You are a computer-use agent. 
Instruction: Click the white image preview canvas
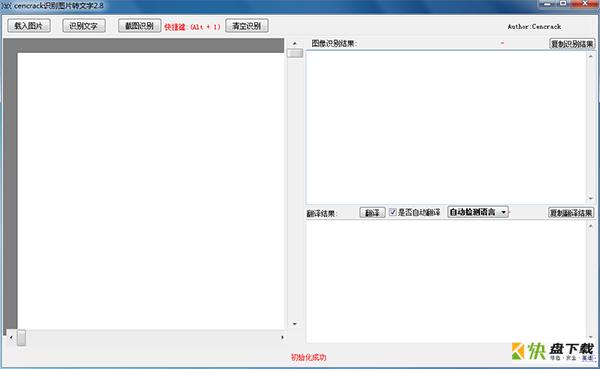point(151,191)
